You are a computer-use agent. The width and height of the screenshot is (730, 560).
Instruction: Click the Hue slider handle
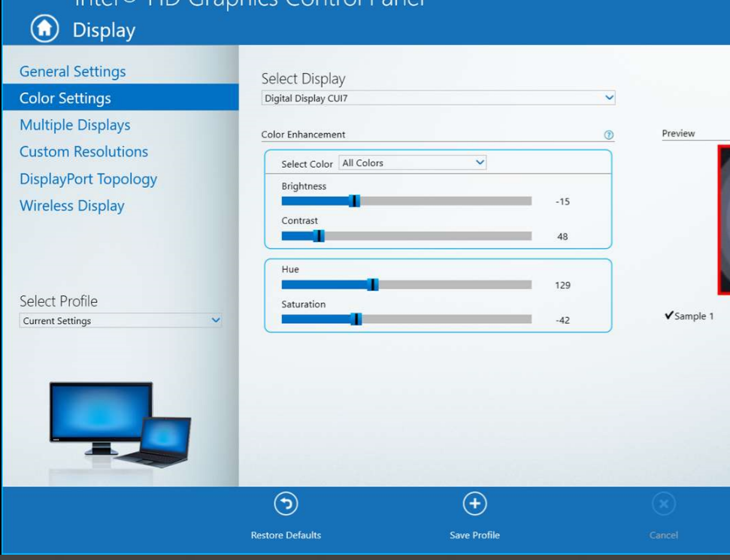[373, 284]
